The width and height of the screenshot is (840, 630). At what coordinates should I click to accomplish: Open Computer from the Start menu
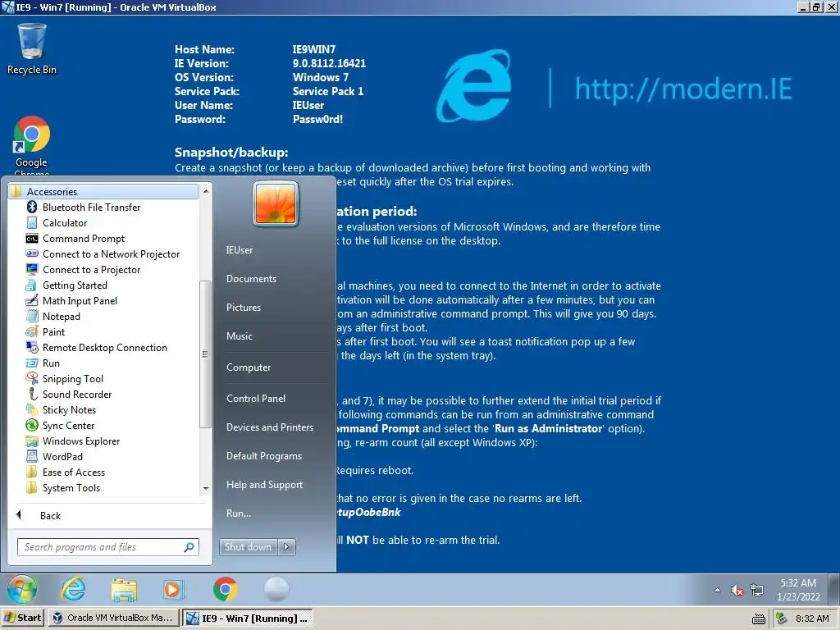(248, 367)
